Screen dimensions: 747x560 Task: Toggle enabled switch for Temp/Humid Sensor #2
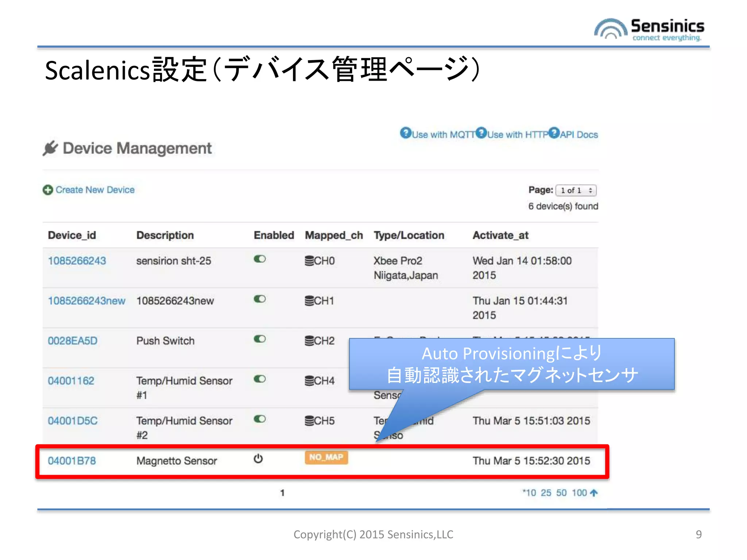coord(260,419)
